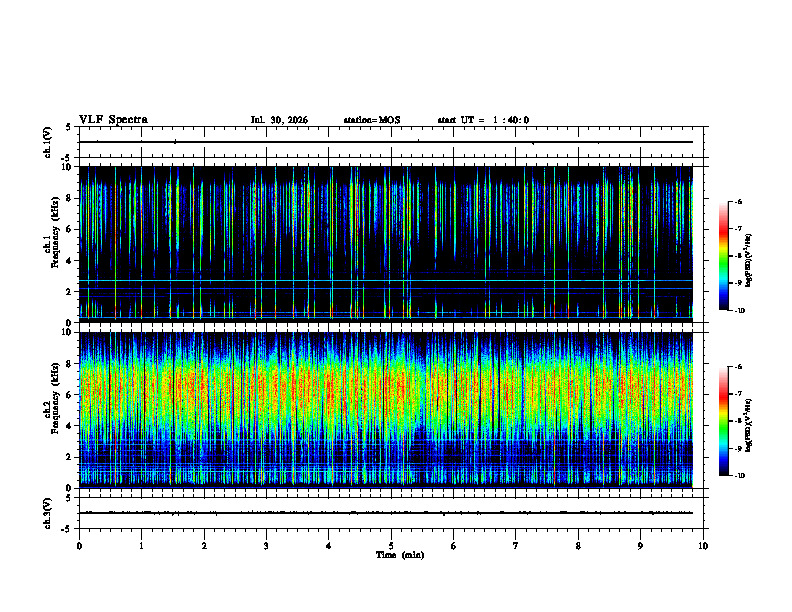Select the ch.1(V) waveform panel label
The height and width of the screenshot is (612, 792).
(48, 142)
